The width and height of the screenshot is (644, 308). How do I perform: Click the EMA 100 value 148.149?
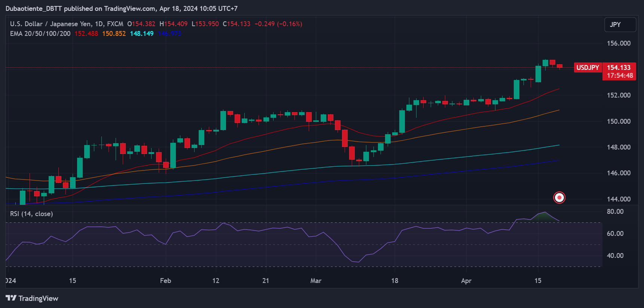pyautogui.click(x=141, y=34)
